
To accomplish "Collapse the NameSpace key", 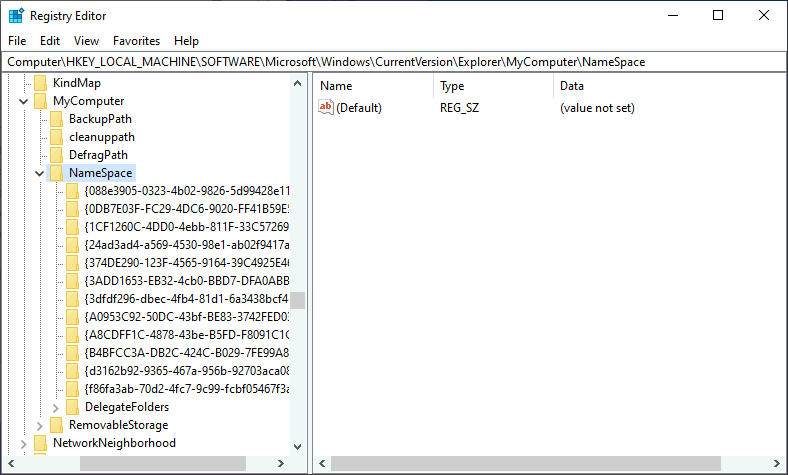I will tap(40, 173).
